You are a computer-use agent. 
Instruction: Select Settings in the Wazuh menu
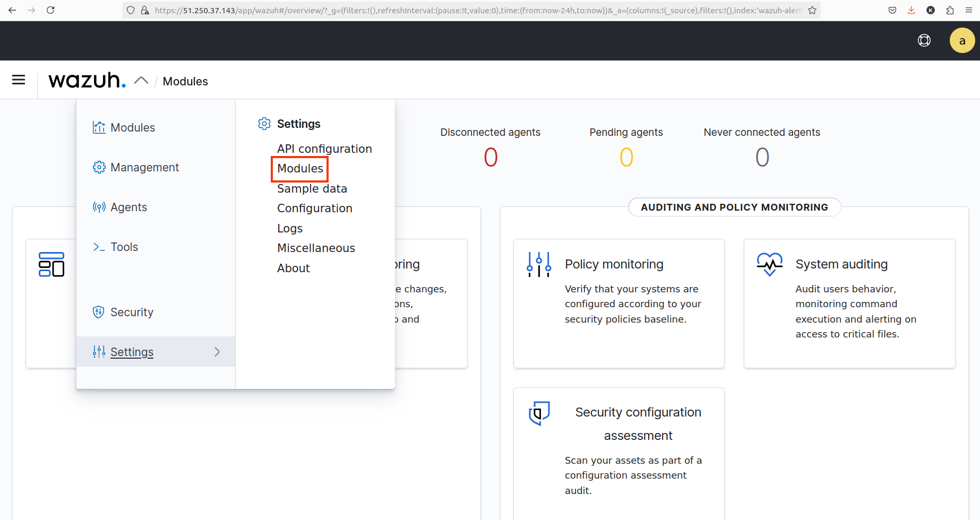pos(156,352)
